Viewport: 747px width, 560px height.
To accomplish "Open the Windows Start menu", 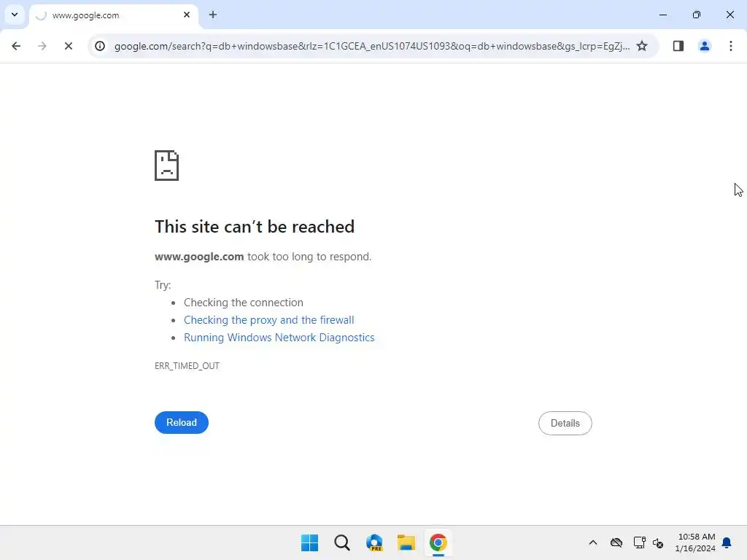I will (309, 542).
